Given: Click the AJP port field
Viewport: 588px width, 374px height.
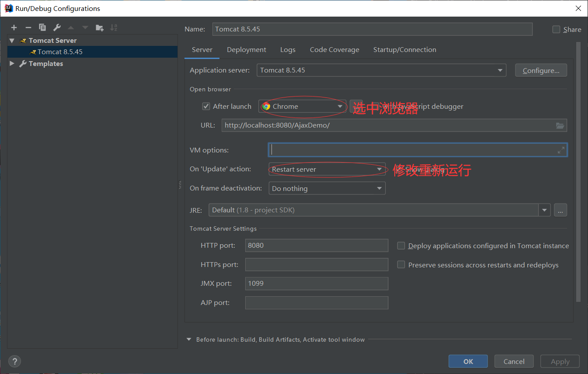Looking at the screenshot, I should pyautogui.click(x=317, y=303).
